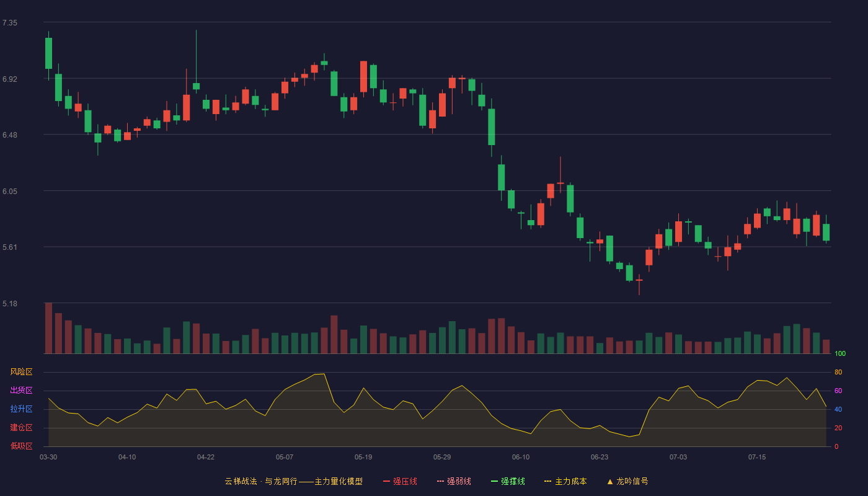This screenshot has height=496, width=868.
Task: Click the 100 indicator scale label
Action: tap(840, 353)
